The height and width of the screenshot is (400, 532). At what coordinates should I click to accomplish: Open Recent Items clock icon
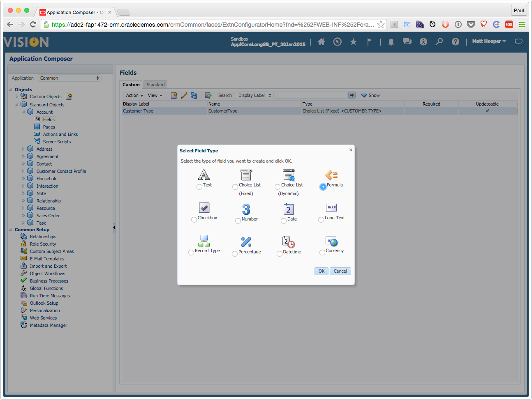click(x=338, y=41)
